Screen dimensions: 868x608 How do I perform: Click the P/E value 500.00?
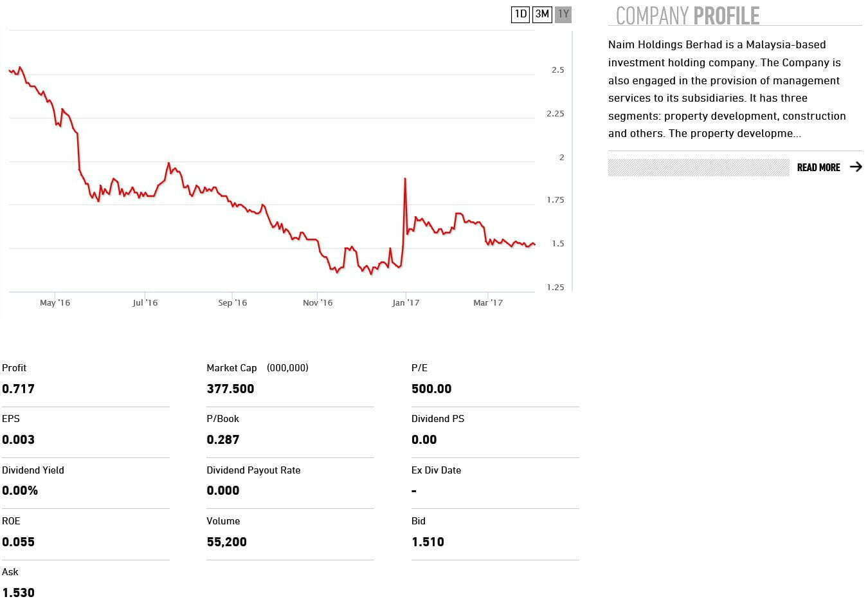(x=431, y=389)
